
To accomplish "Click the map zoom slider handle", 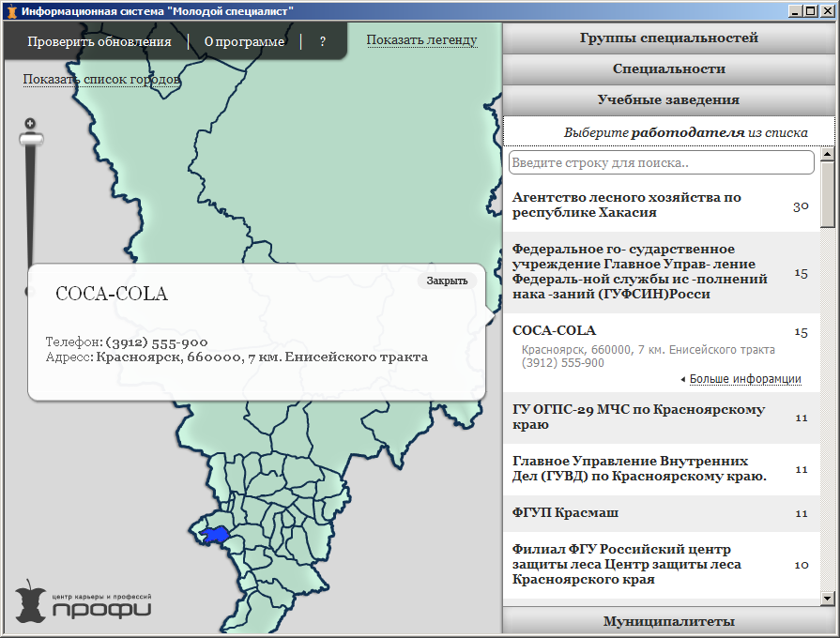I will 31,140.
